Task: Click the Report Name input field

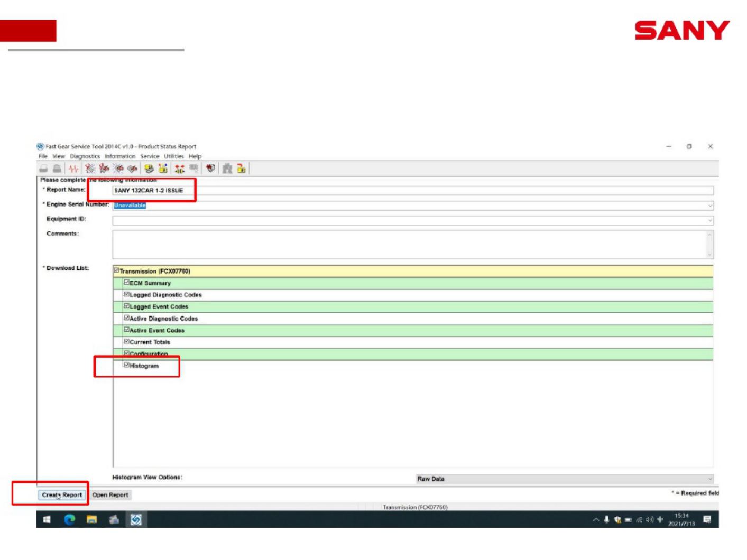Action: [x=413, y=191]
